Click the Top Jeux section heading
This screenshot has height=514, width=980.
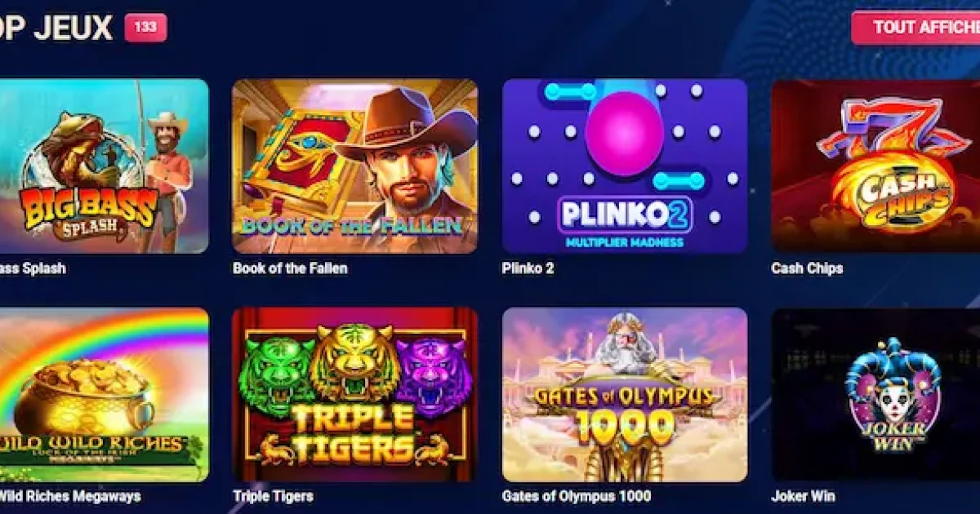pyautogui.click(x=56, y=29)
